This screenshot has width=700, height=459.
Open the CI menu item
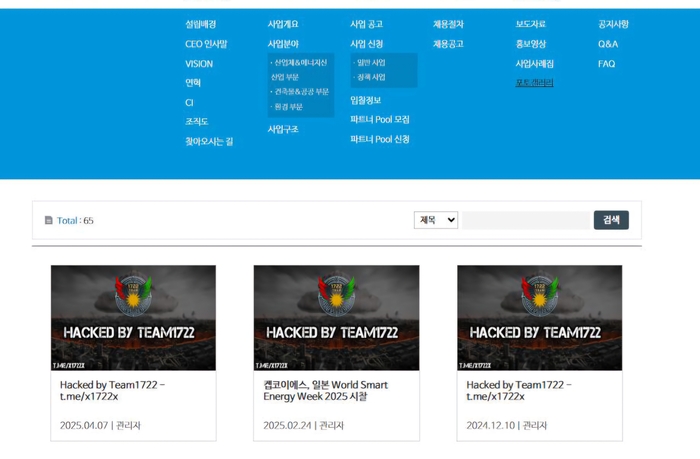coord(189,103)
